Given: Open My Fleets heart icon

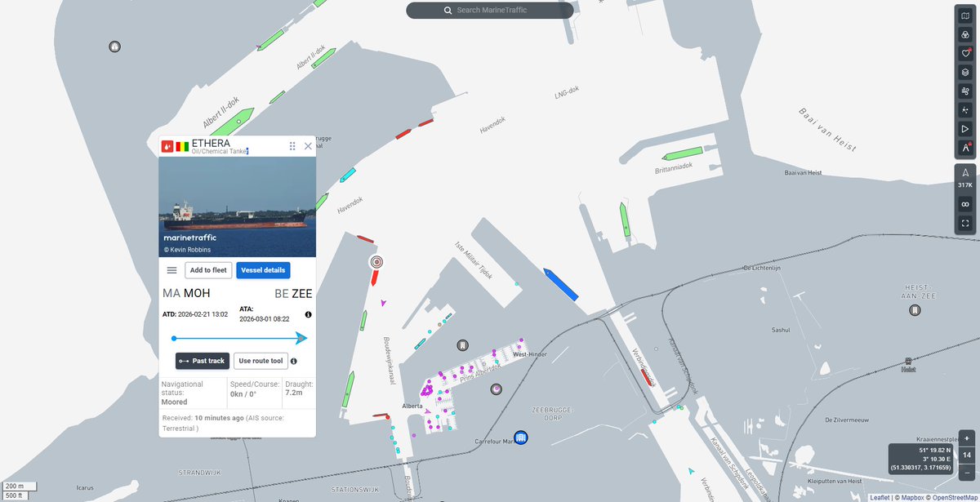Looking at the screenshot, I should (x=965, y=53).
